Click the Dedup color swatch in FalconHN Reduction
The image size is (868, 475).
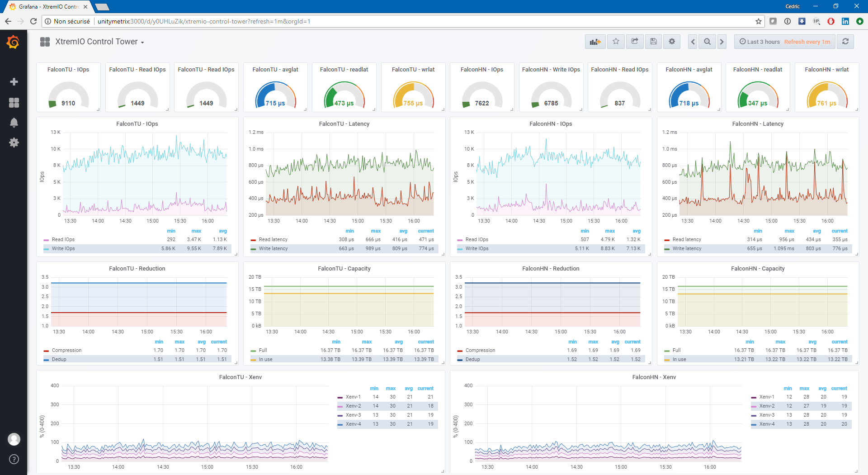(460, 360)
